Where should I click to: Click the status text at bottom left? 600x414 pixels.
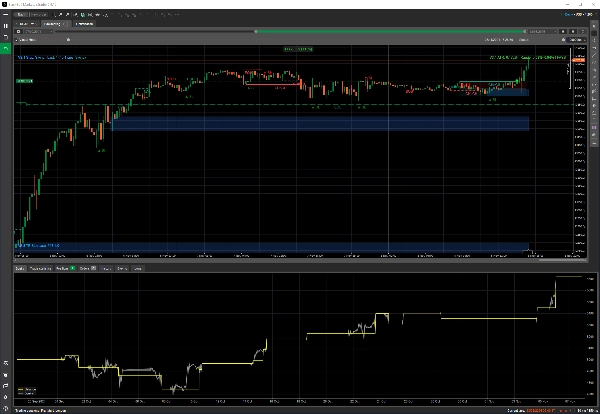coord(40,411)
